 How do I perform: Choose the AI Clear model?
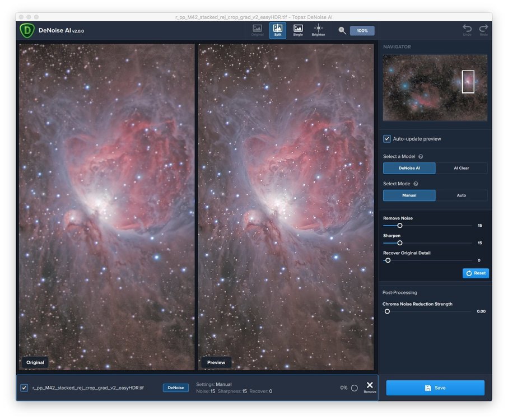click(462, 168)
